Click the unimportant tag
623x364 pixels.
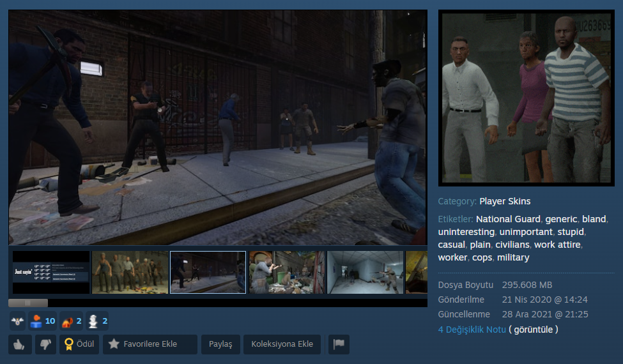pyautogui.click(x=526, y=232)
